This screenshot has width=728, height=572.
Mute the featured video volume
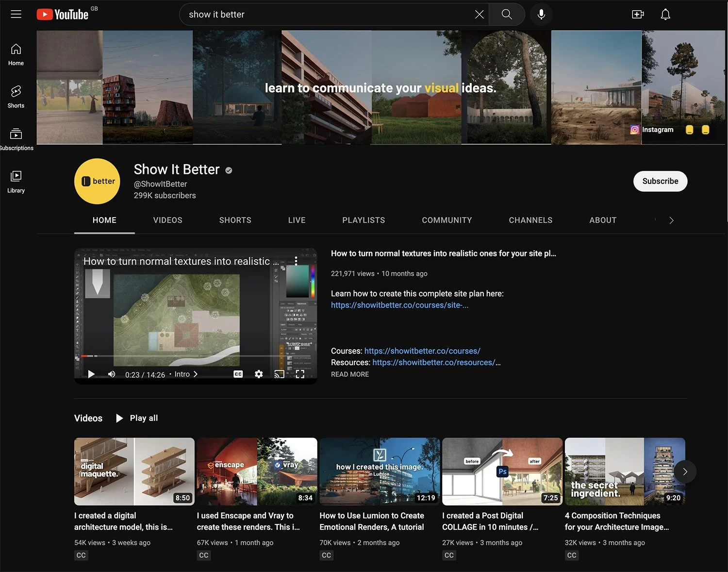click(112, 374)
